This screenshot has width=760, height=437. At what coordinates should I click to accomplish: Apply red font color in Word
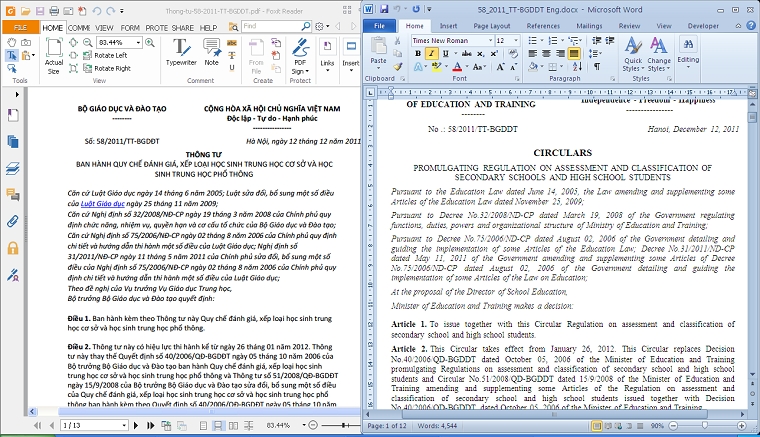pyautogui.click(x=457, y=67)
